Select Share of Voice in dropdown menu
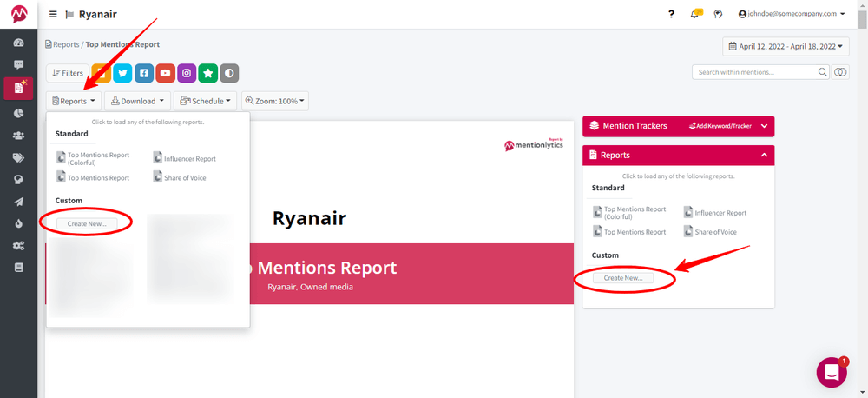 (180, 178)
